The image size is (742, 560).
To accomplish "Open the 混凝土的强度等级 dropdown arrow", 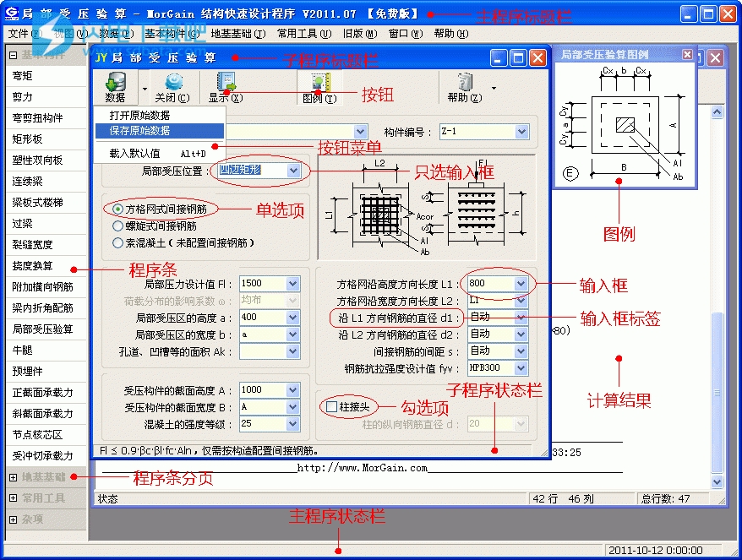I will click(x=293, y=424).
